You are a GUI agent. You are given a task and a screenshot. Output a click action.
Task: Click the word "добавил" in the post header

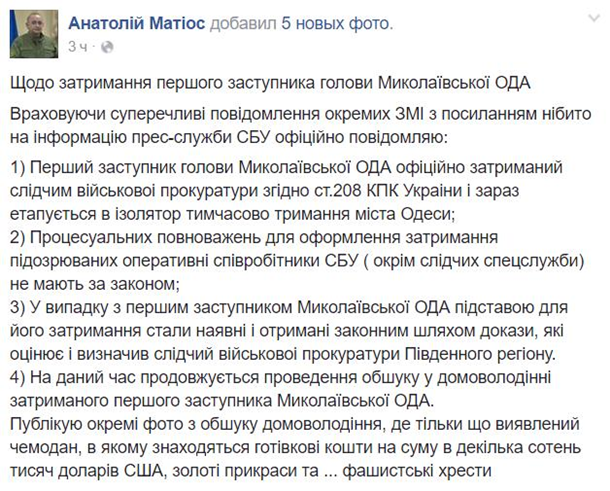pos(243,24)
